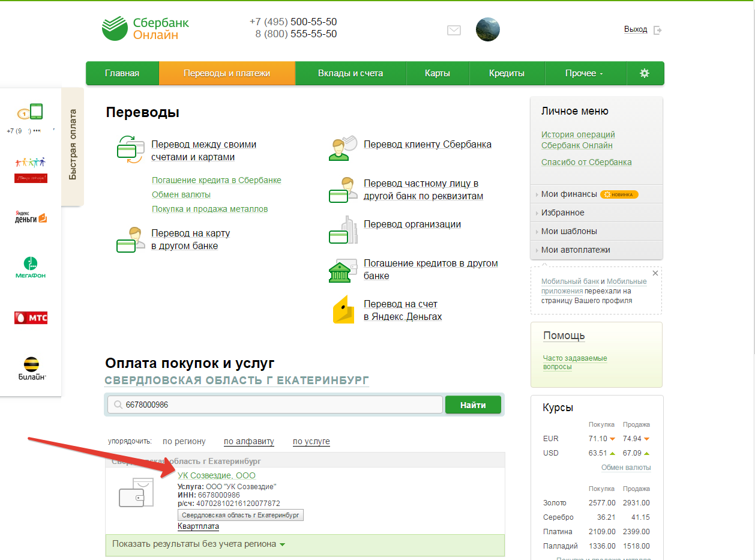Click icon for transfer to another bank card
755x560 pixels.
(130, 239)
